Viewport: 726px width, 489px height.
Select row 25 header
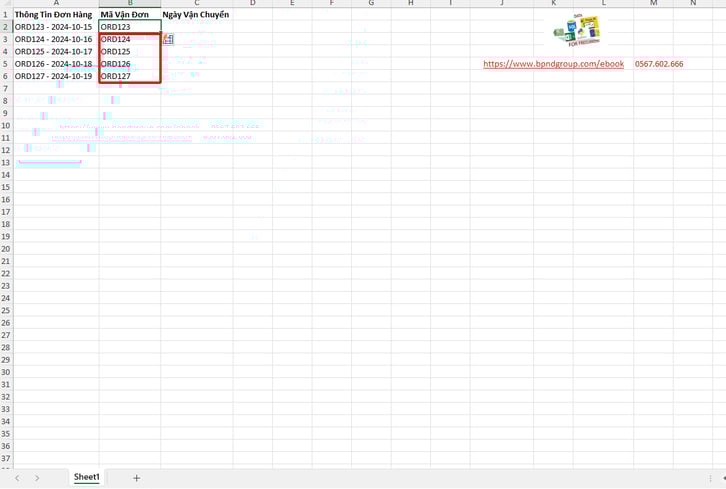click(x=6, y=310)
